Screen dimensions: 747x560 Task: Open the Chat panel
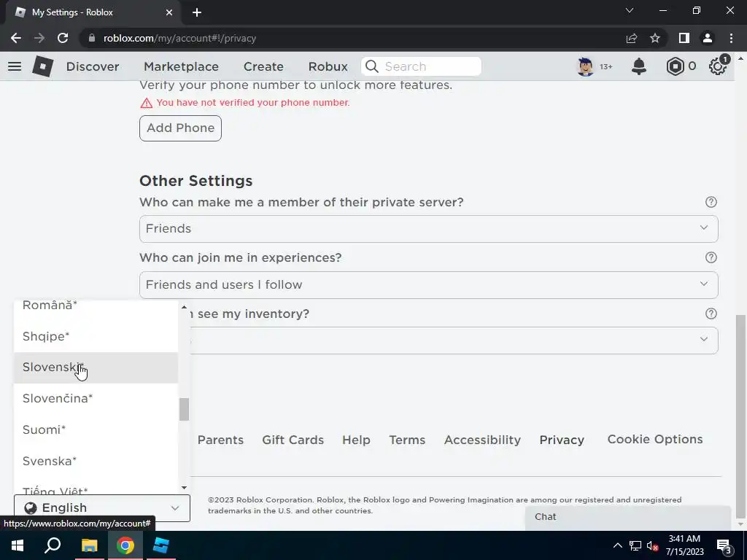pos(628,517)
